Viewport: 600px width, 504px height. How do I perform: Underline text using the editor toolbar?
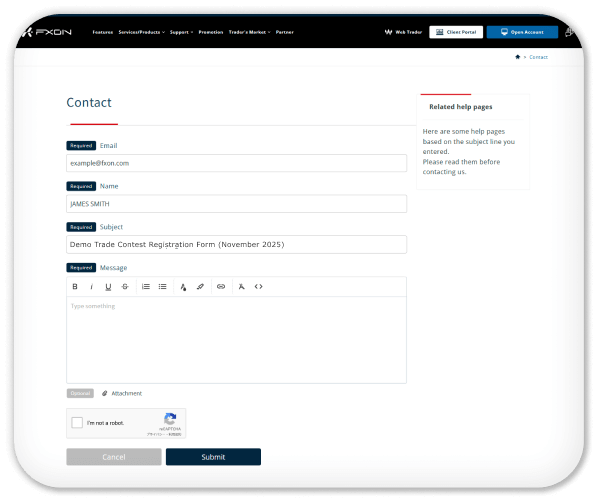pyautogui.click(x=108, y=287)
